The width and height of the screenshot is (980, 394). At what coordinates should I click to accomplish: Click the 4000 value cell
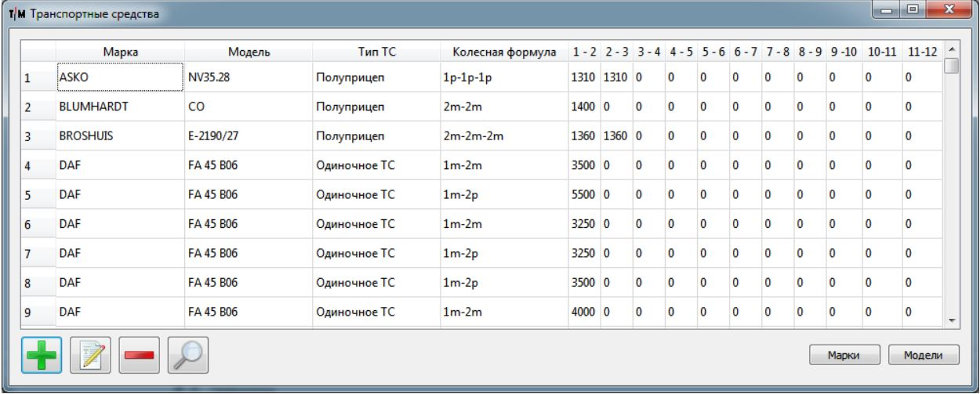[585, 313]
